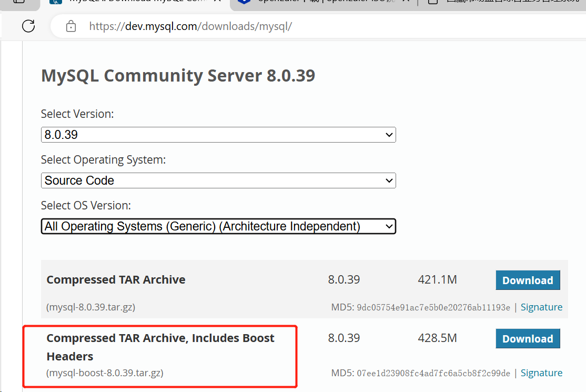The image size is (586, 392).
Task: Click the MD5 hash 07ee1d23908fc4ad7fc6a5cb8f2c99de
Action: (x=433, y=373)
